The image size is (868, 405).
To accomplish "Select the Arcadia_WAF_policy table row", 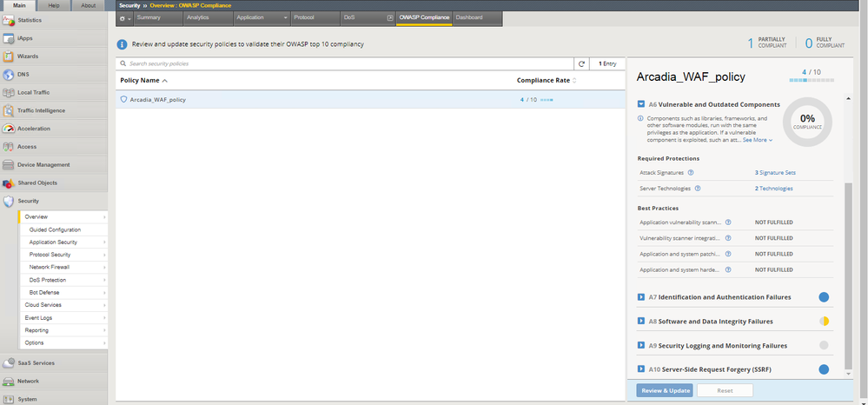I will tap(370, 100).
